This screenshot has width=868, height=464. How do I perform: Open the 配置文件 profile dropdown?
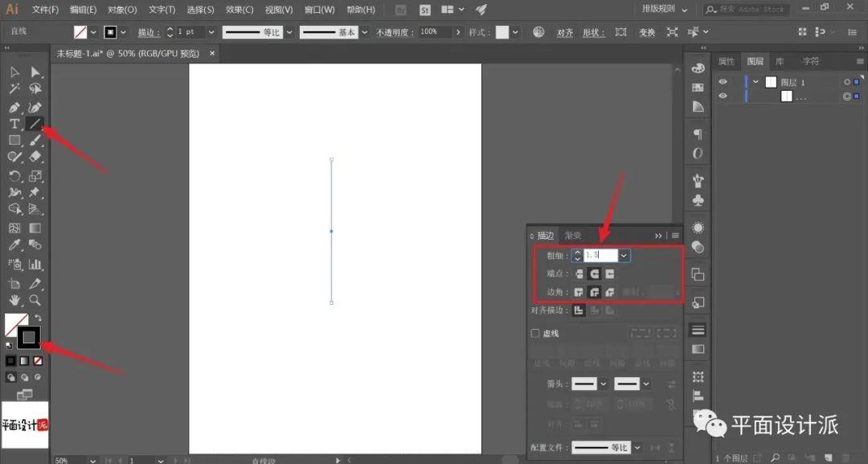tap(637, 447)
